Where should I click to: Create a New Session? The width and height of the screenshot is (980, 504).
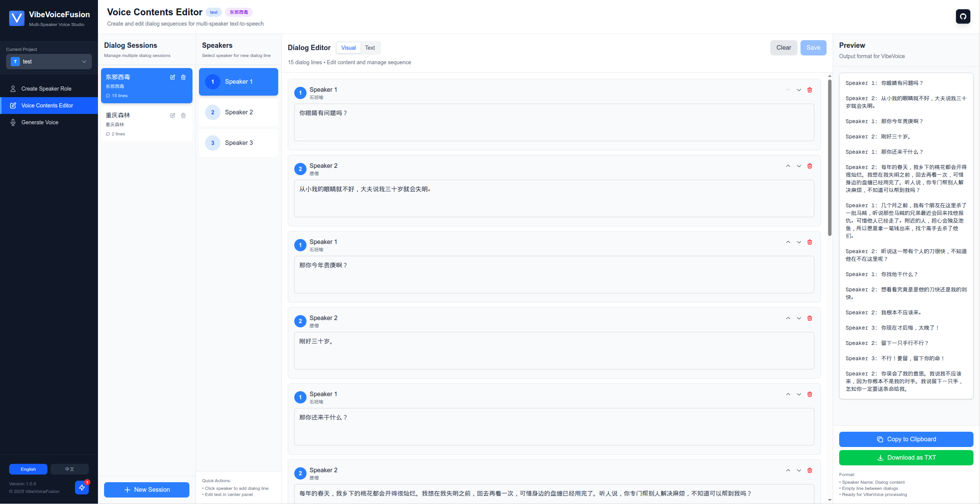coord(147,490)
